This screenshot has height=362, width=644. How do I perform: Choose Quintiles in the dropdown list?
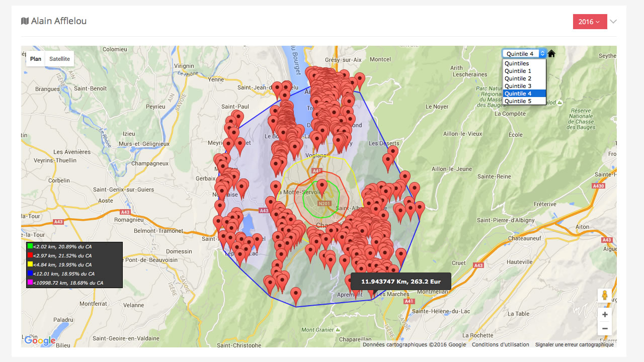524,63
